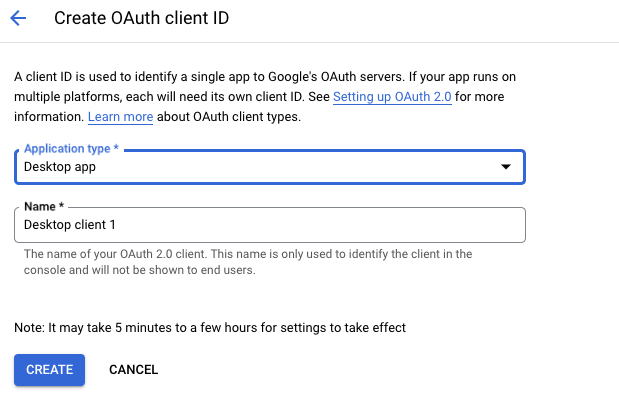
Task: Follow the 'Learn more' link
Action: tap(120, 117)
